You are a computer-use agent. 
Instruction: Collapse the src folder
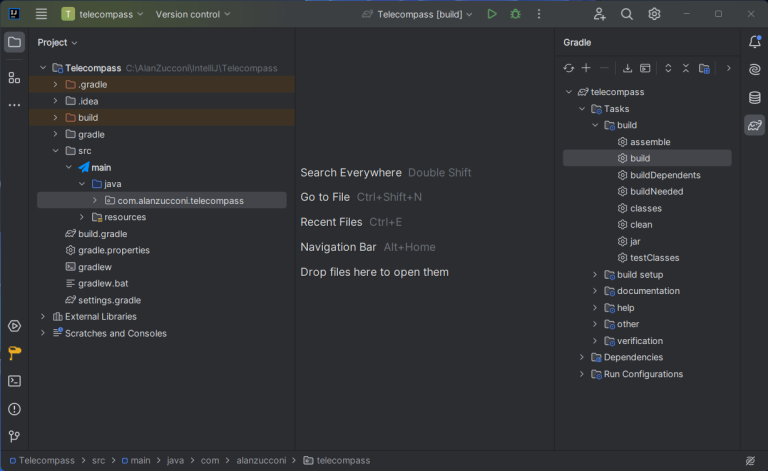55,151
